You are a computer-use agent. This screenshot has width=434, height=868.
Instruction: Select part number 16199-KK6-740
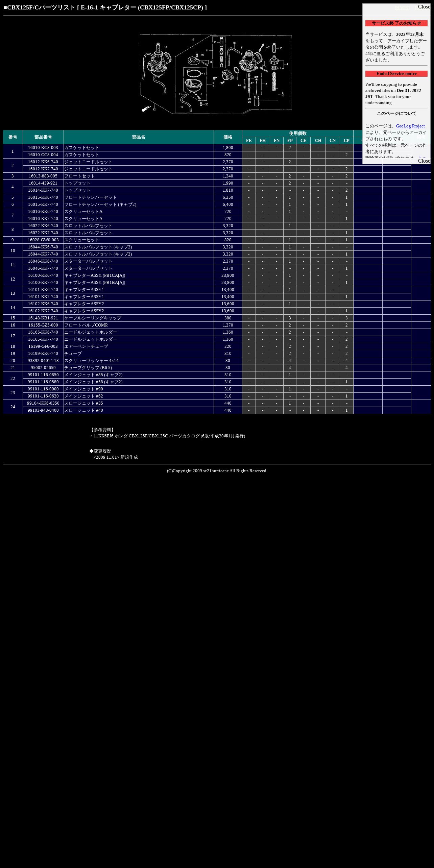[x=43, y=354]
